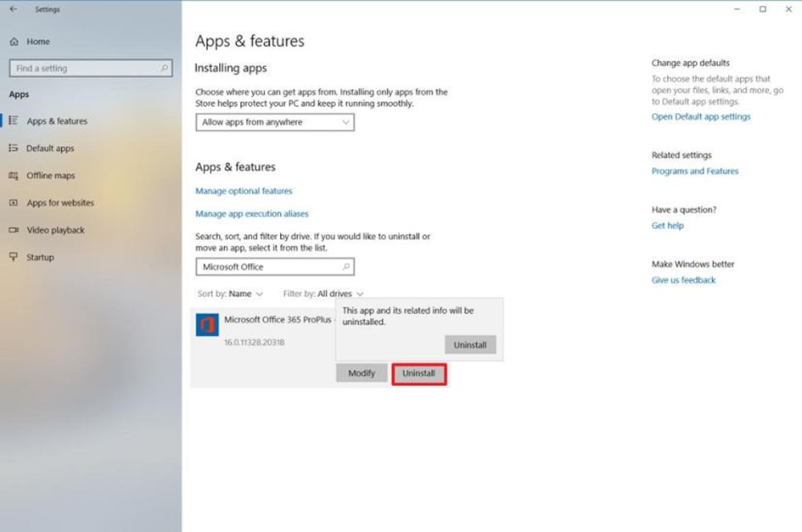The image size is (802, 532).
Task: Open Apps for websites page
Action: tap(60, 203)
